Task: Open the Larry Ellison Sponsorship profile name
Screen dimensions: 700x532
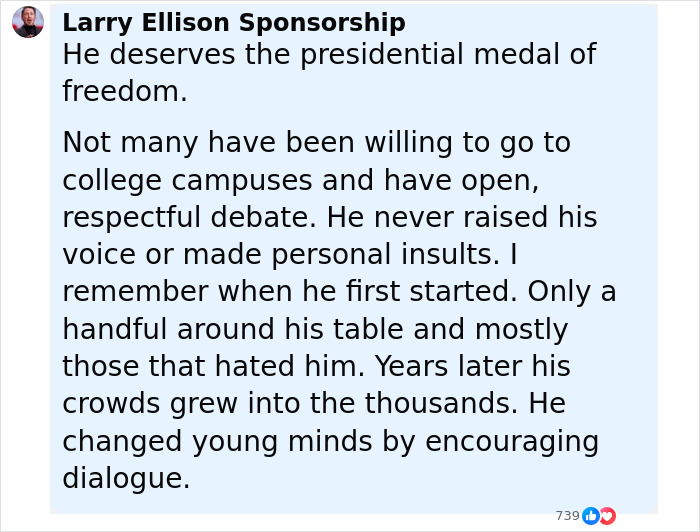Action: click(x=234, y=23)
